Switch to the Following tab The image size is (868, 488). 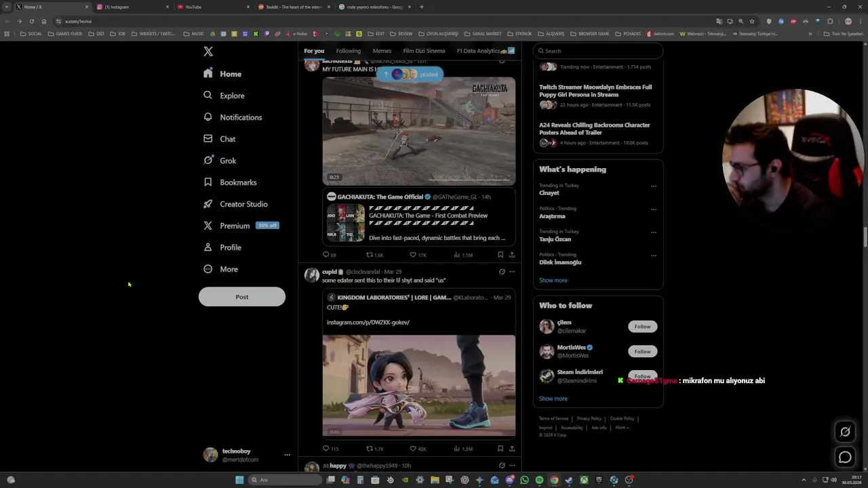349,51
